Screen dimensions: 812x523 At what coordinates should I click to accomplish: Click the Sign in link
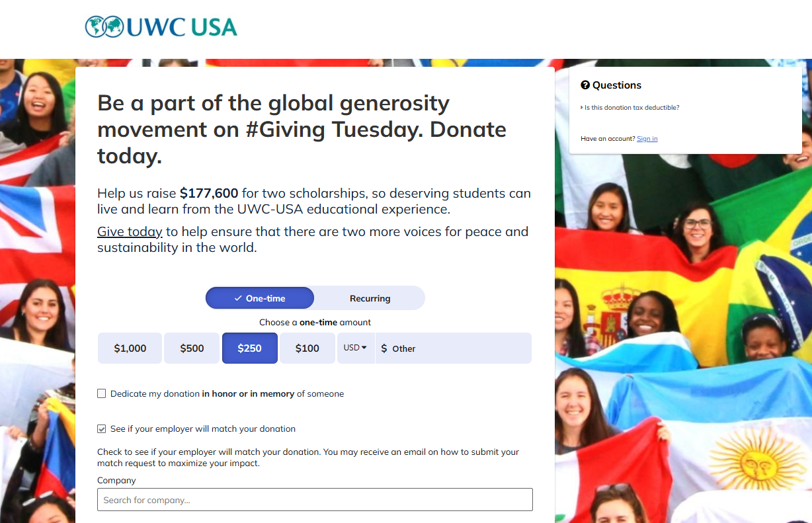tap(647, 139)
